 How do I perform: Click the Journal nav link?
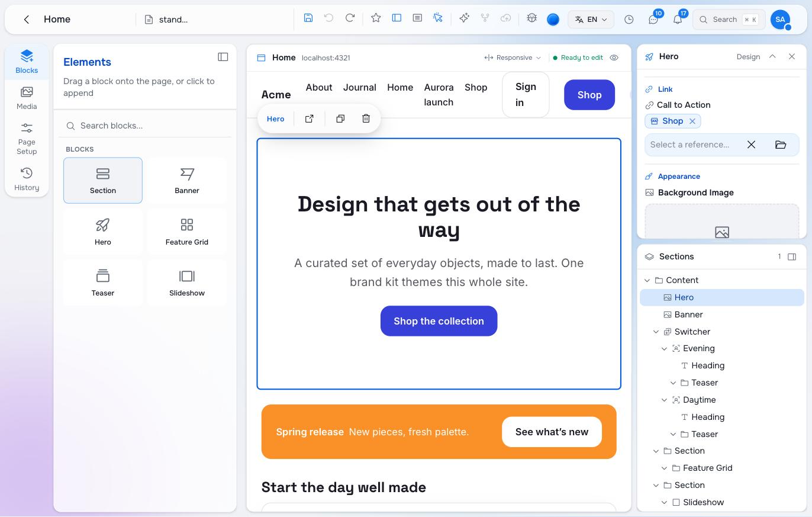click(360, 87)
